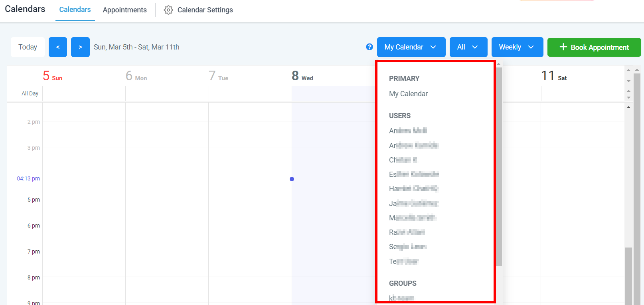Screen dimensions: 644x305
Task: Click the plus icon on Book Appointment
Action: point(563,47)
